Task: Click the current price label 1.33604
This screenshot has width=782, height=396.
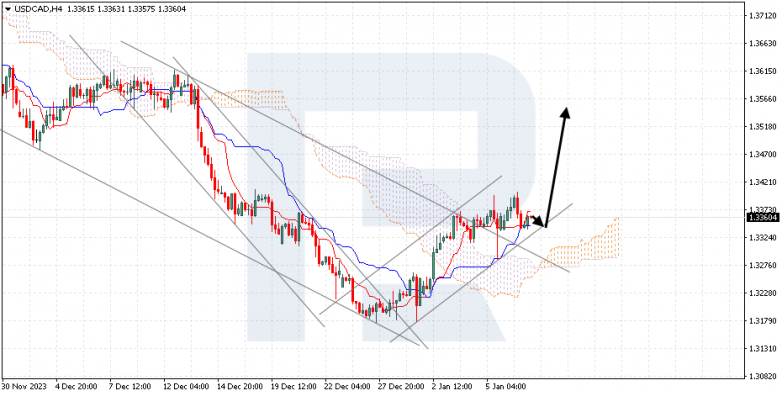Action: tap(763, 217)
